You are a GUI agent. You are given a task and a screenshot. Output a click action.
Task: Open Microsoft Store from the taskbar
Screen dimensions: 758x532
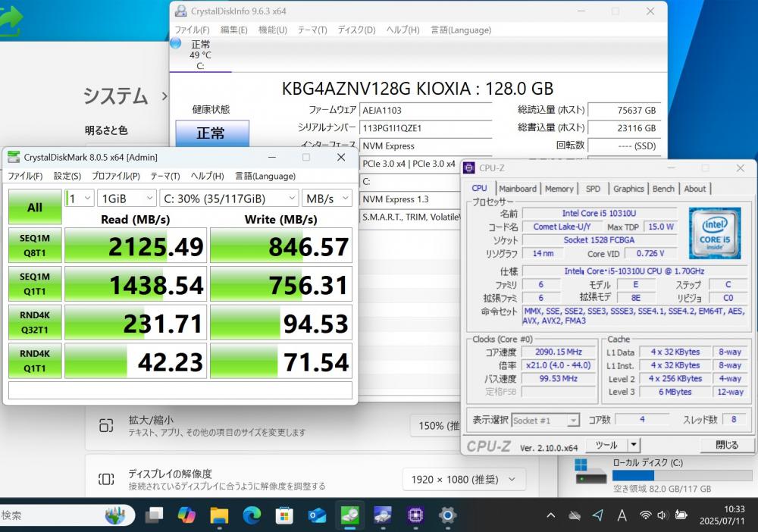tap(284, 515)
